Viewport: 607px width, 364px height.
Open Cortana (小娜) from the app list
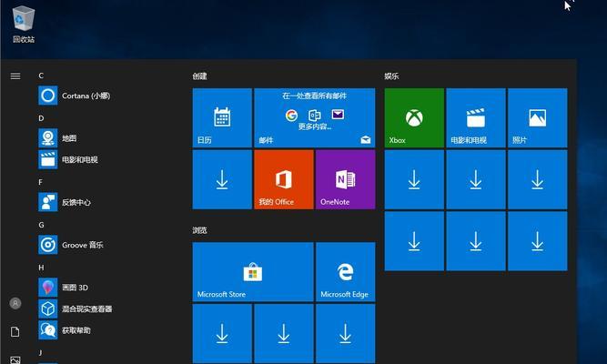click(75, 96)
